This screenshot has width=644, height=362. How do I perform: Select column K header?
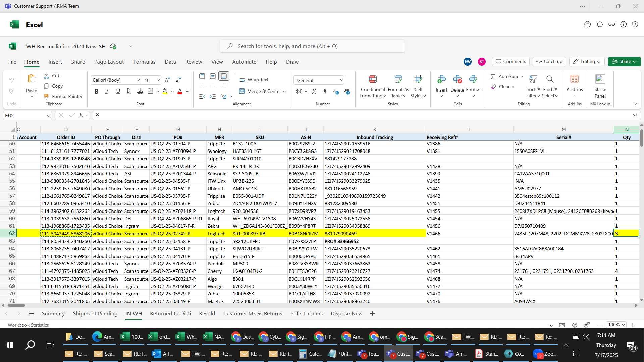(x=375, y=130)
